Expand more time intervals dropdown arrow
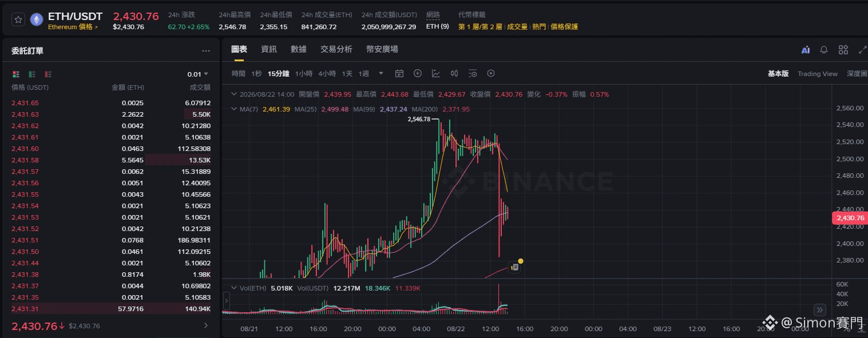 [x=381, y=73]
